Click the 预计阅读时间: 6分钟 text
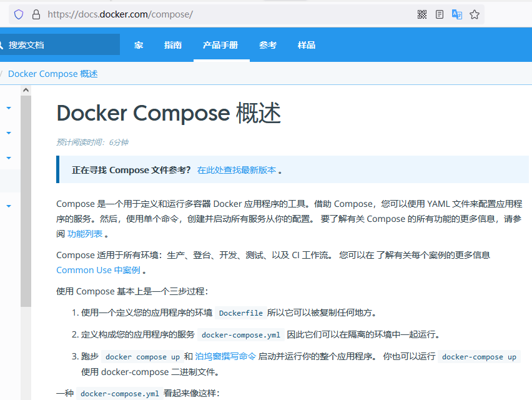 pyautogui.click(x=92, y=142)
